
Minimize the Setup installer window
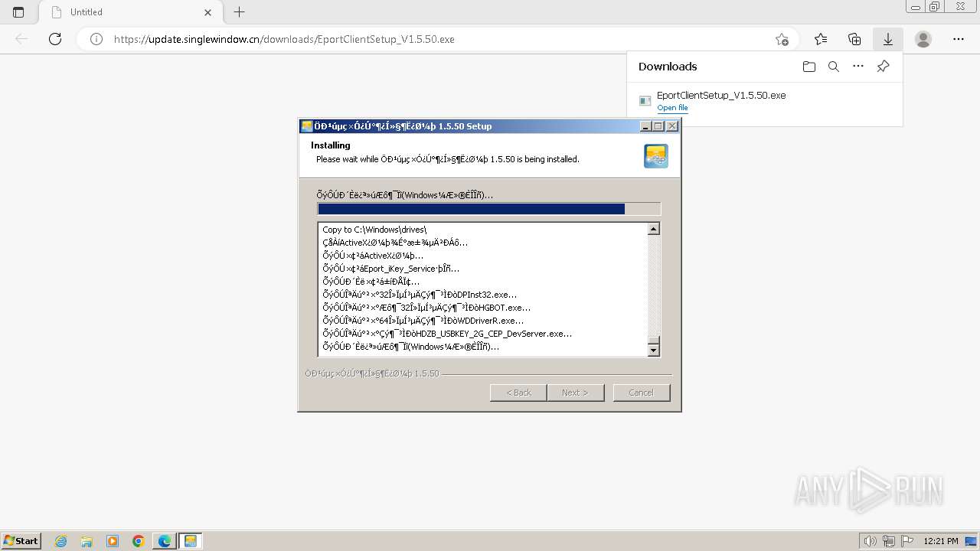(645, 126)
